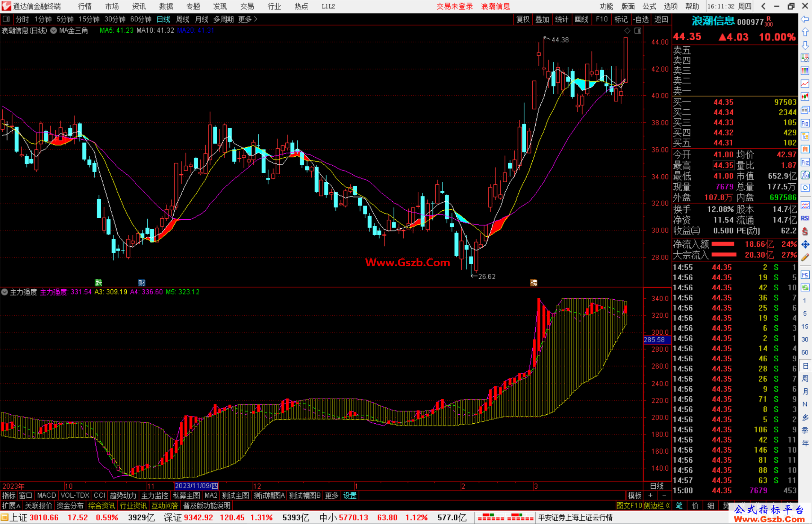Select the 月 monthly period in right sidebar
This screenshot has width=812, height=524.
coord(805,391)
